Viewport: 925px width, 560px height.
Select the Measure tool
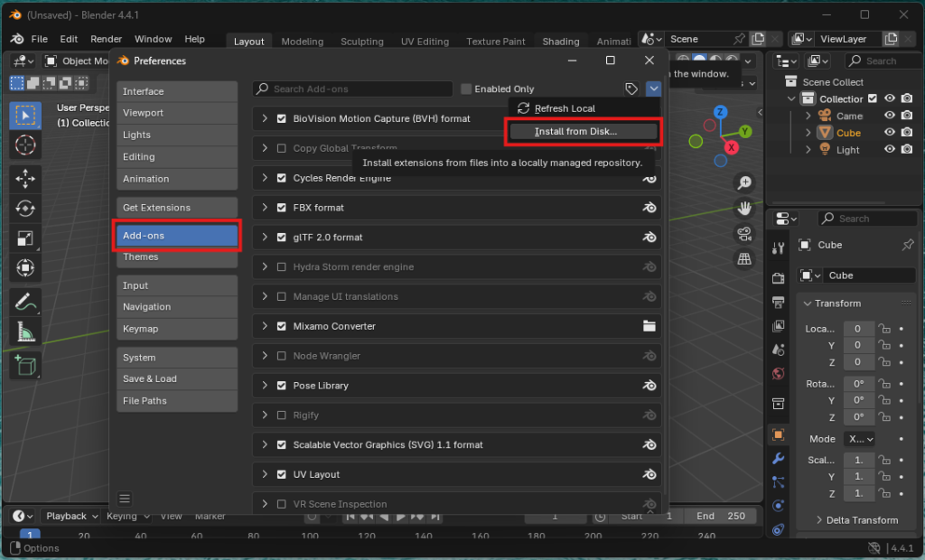pos(24,331)
